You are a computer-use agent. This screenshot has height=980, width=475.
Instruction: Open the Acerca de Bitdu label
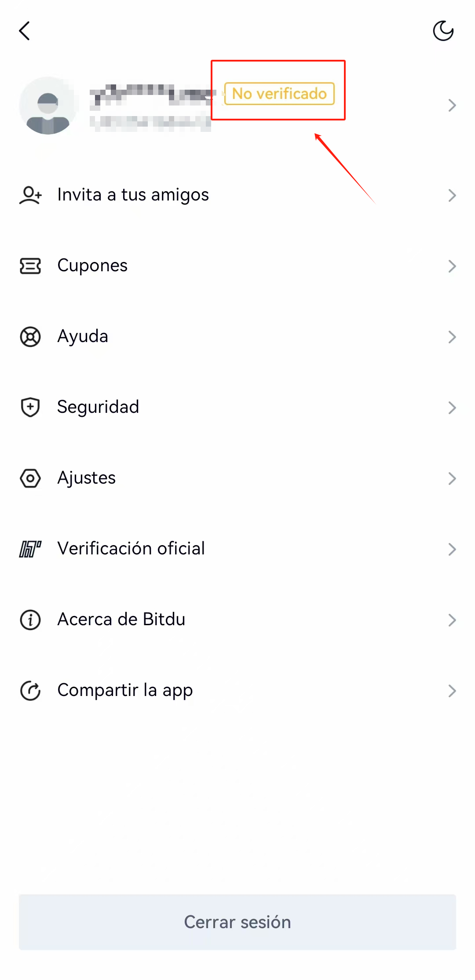tap(121, 619)
